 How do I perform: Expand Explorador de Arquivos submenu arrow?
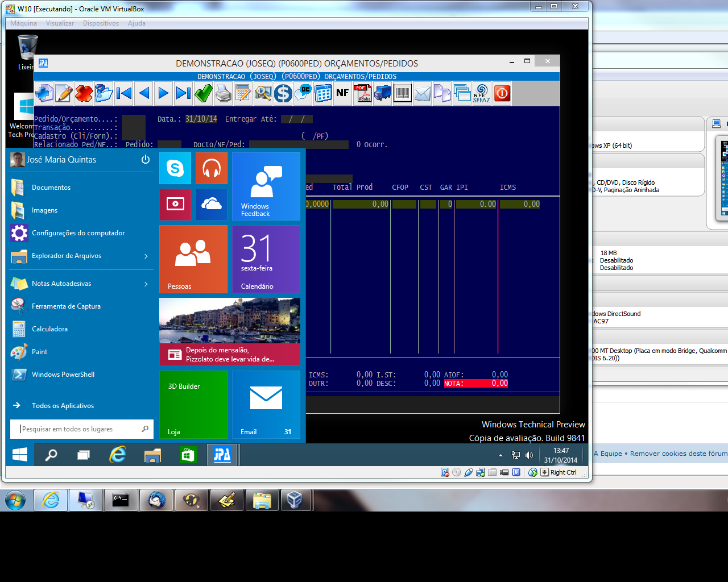[146, 256]
